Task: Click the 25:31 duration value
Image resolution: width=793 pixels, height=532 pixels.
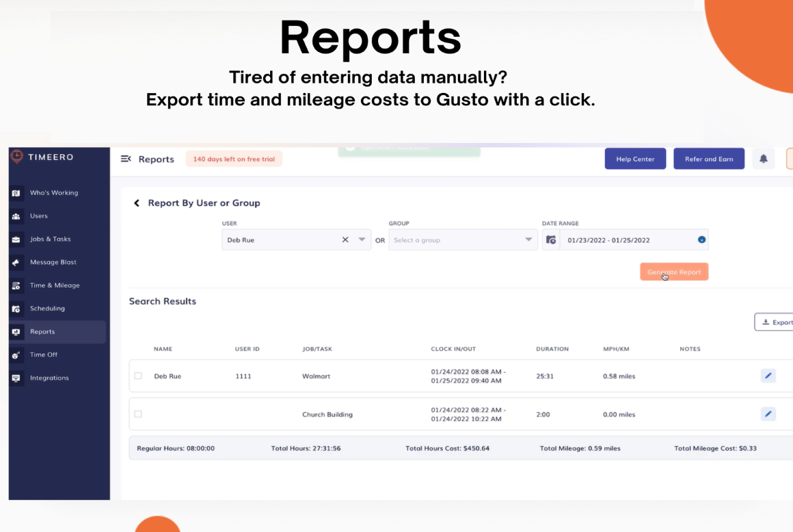Action: tap(545, 376)
